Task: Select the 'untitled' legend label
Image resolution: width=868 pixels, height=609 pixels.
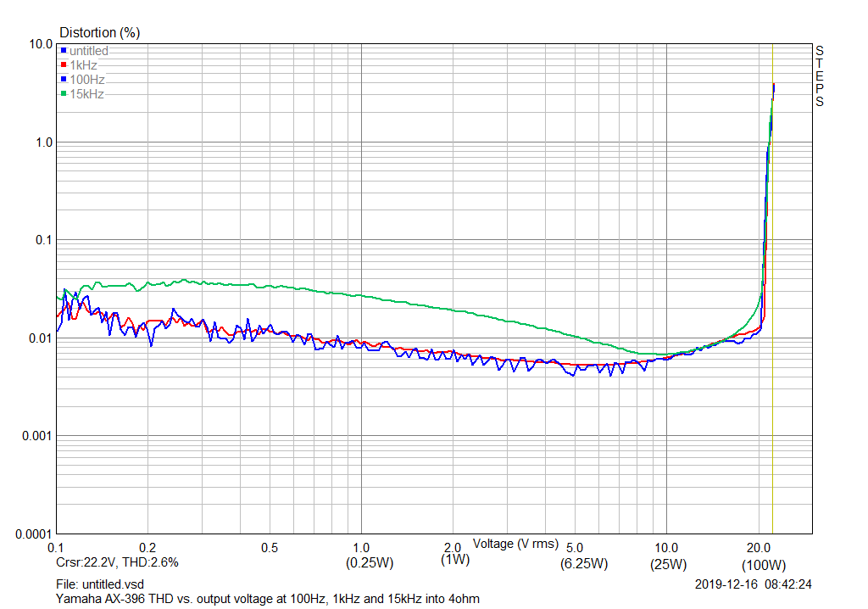Action: 88,51
